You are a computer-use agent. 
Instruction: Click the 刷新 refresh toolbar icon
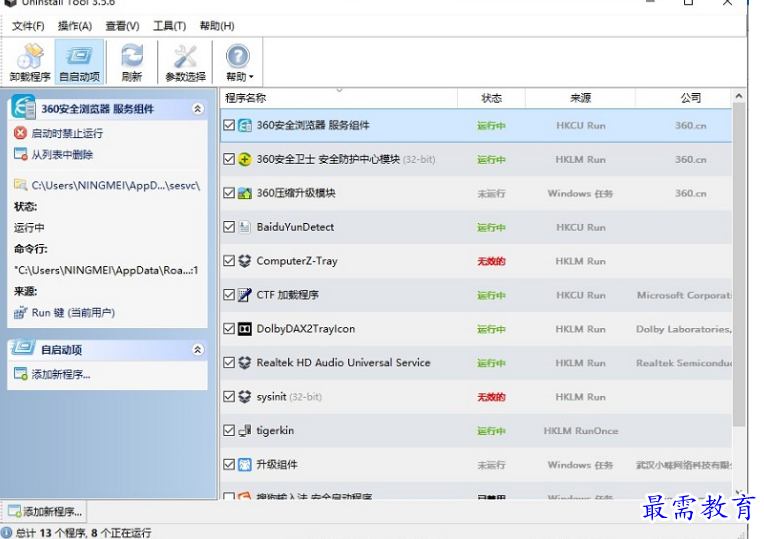132,62
